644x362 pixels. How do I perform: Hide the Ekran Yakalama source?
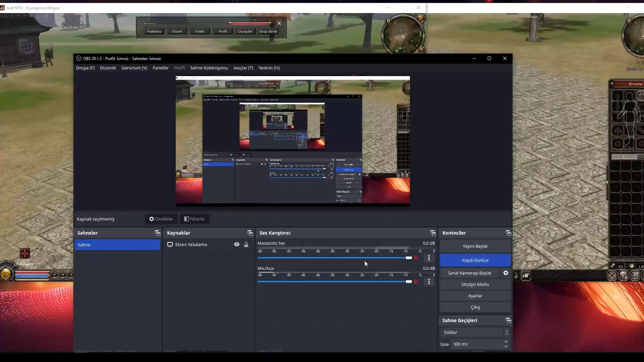pos(237,244)
